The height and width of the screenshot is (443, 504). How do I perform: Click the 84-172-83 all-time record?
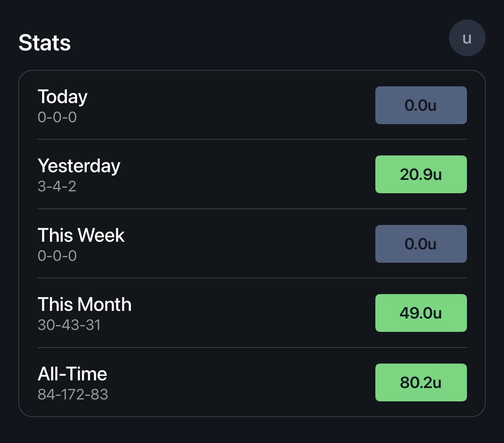(73, 394)
